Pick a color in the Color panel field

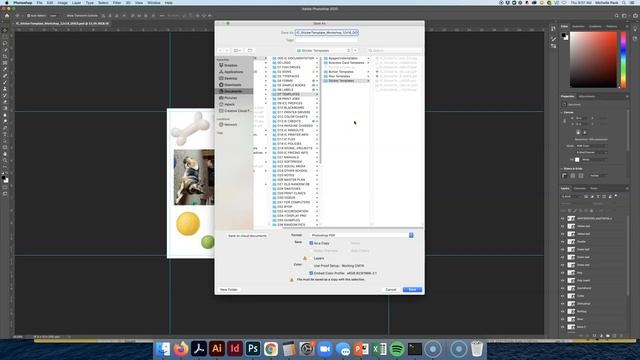point(593,60)
